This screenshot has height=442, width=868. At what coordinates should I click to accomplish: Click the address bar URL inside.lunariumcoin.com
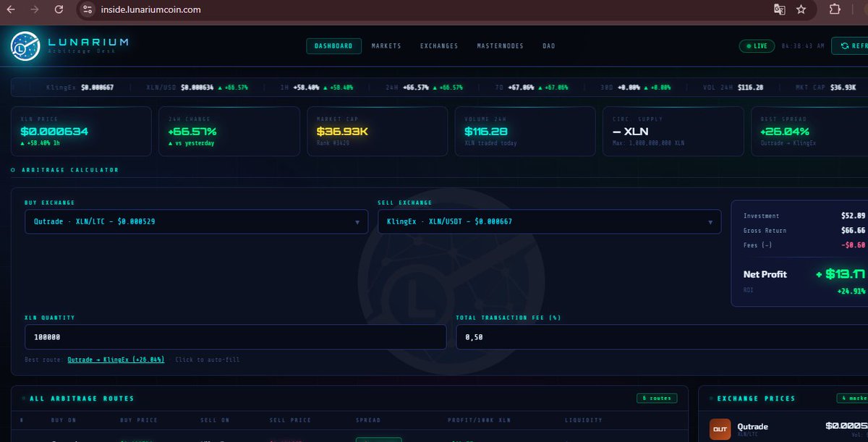point(150,10)
